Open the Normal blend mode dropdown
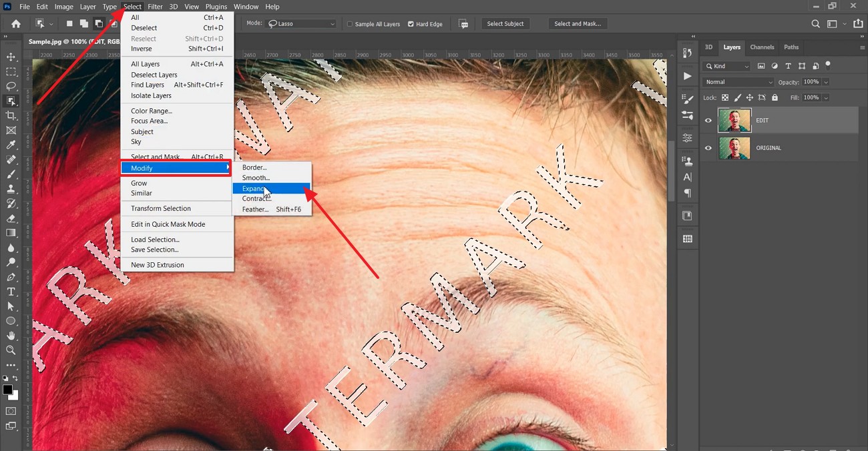 click(x=738, y=82)
